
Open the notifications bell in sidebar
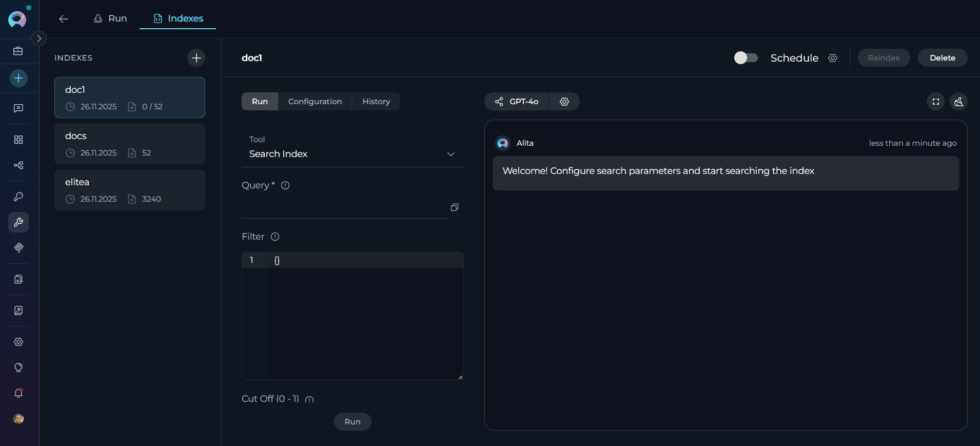pos(18,393)
